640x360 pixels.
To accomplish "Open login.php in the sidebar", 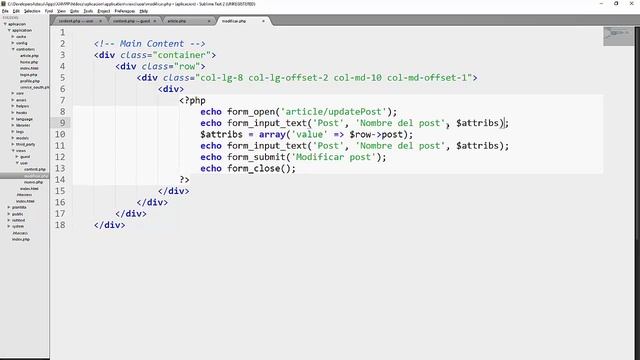I will pyautogui.click(x=29, y=75).
